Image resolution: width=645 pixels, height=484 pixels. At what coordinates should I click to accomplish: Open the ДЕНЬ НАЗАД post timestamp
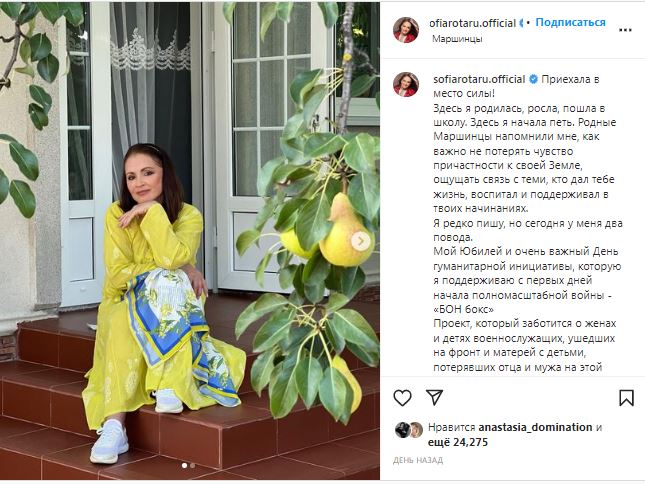pyautogui.click(x=418, y=460)
